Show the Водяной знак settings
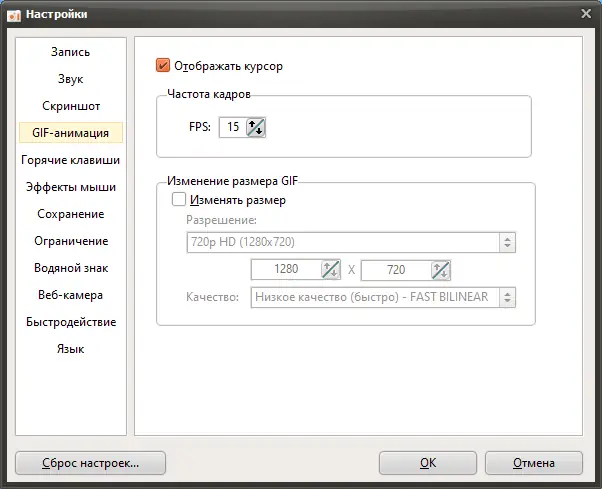This screenshot has width=602, height=489. [70, 268]
